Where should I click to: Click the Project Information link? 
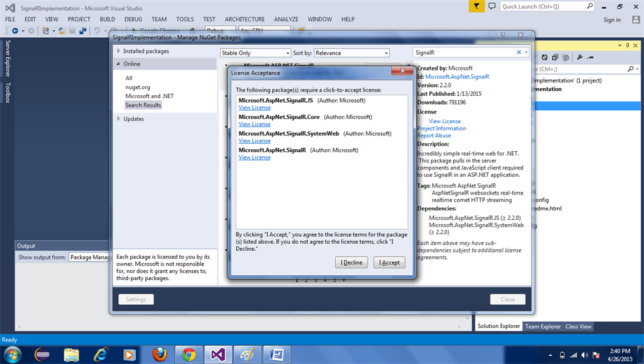point(441,128)
